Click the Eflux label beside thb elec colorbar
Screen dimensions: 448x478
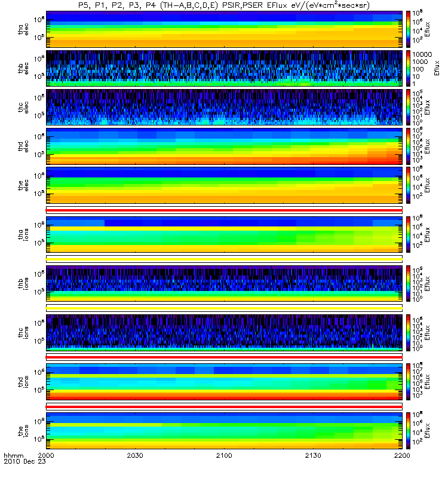coord(437,68)
